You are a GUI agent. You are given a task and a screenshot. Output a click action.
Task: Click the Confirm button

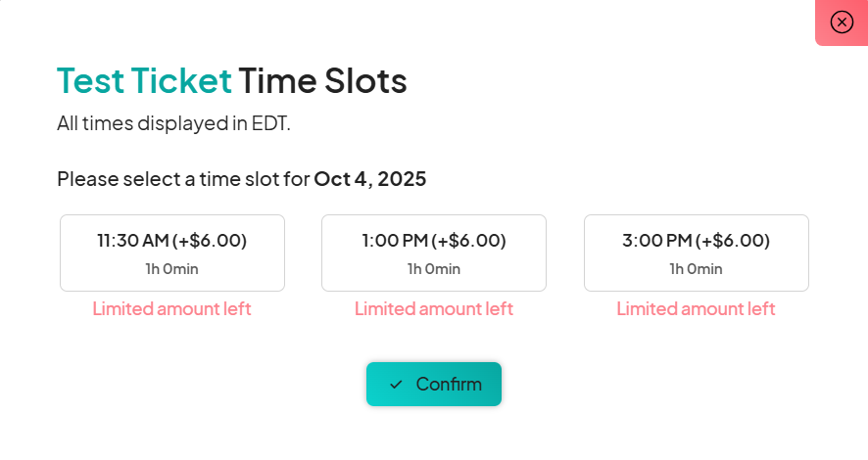pos(434,385)
